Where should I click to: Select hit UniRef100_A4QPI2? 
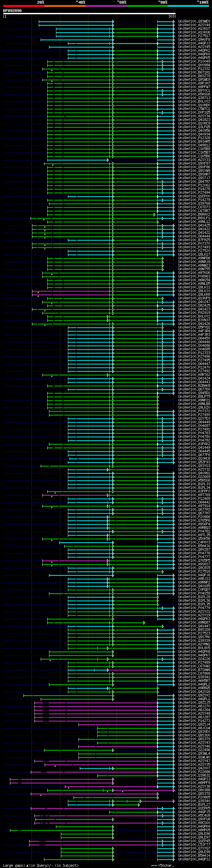[x=194, y=859]
